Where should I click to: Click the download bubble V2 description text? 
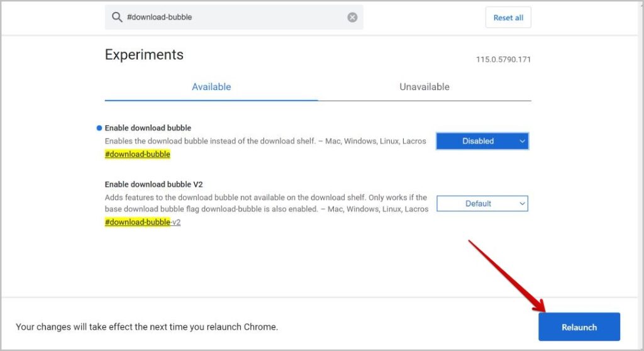(267, 203)
